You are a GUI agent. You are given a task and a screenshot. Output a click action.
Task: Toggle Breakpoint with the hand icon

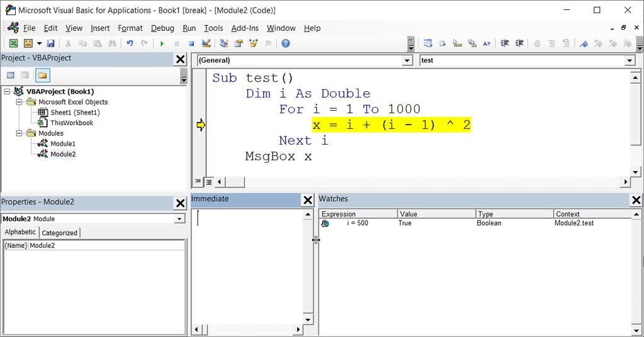tap(537, 43)
